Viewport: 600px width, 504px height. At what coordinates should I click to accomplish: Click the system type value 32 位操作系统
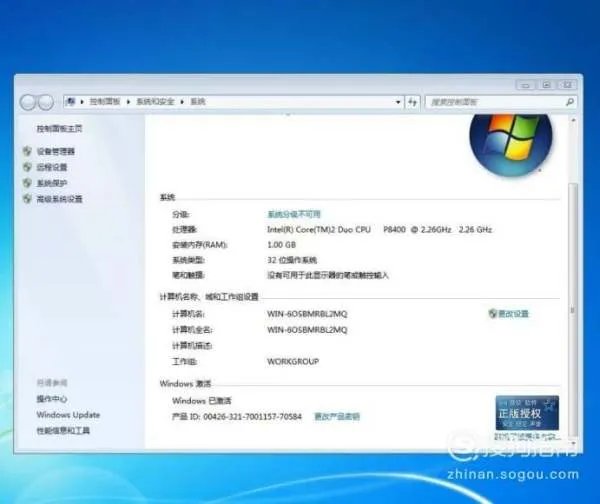292,260
